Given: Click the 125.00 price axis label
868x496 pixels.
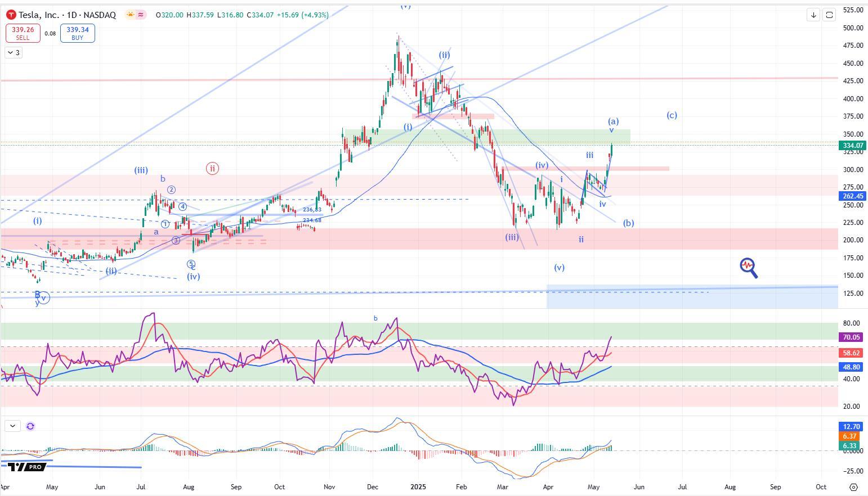Looking at the screenshot, I should (853, 294).
